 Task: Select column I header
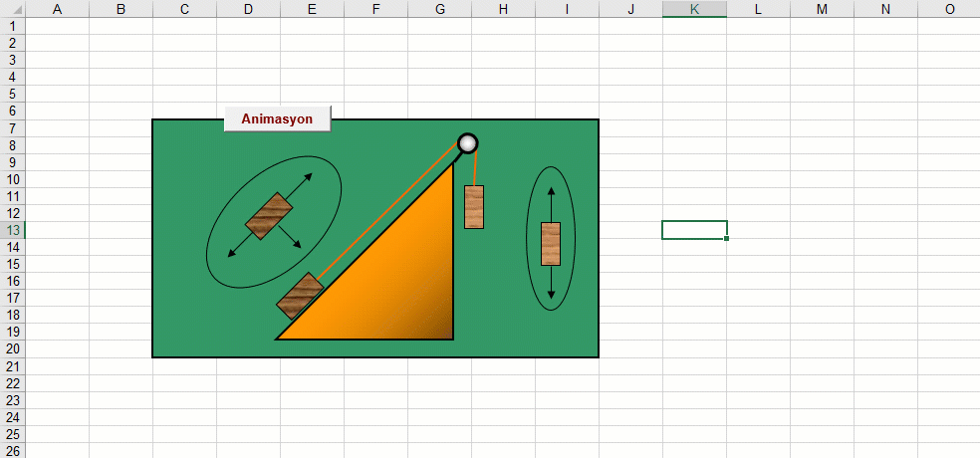tap(568, 9)
